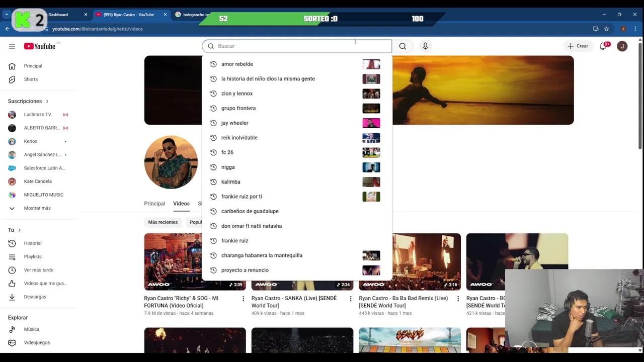This screenshot has height=362, width=644.
Task: Choose 'proyecto a renuncio' suggestion
Action: tap(297, 270)
